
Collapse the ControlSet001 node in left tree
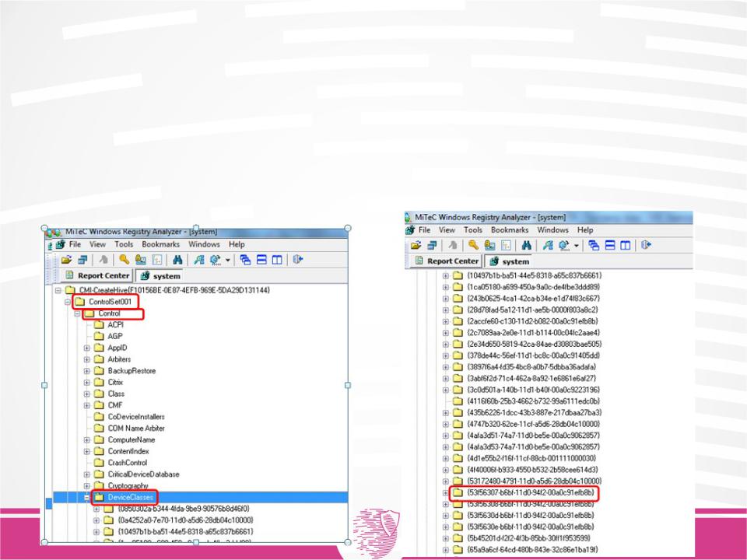click(x=68, y=302)
